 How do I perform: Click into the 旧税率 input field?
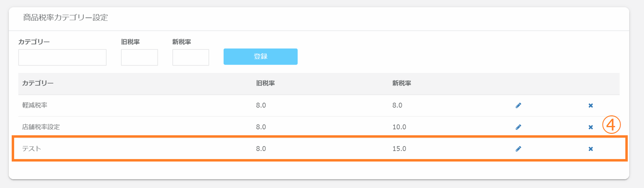139,57
